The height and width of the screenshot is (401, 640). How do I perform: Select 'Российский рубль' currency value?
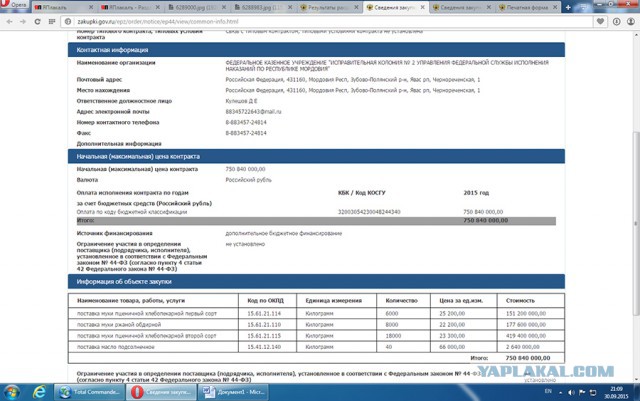coord(248,180)
